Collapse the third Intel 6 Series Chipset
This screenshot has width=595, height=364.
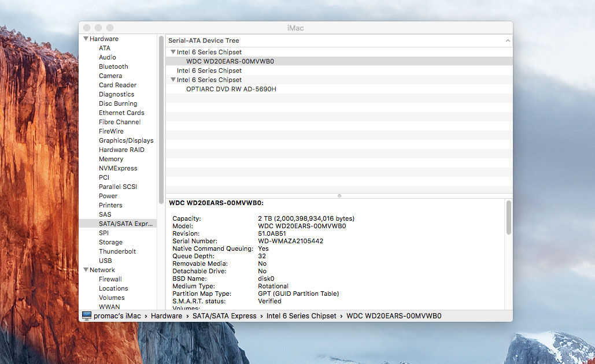tap(173, 80)
